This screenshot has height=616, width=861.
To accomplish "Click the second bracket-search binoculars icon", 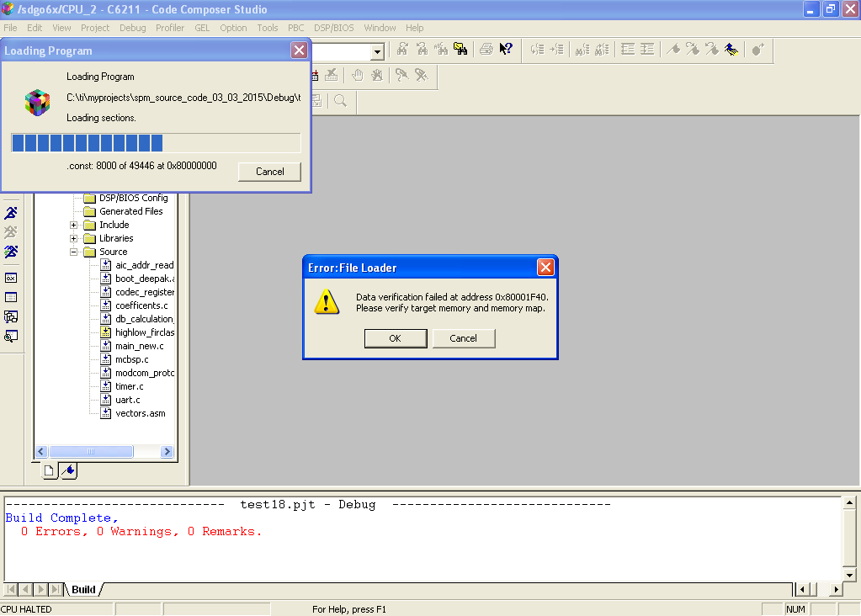I will [602, 50].
